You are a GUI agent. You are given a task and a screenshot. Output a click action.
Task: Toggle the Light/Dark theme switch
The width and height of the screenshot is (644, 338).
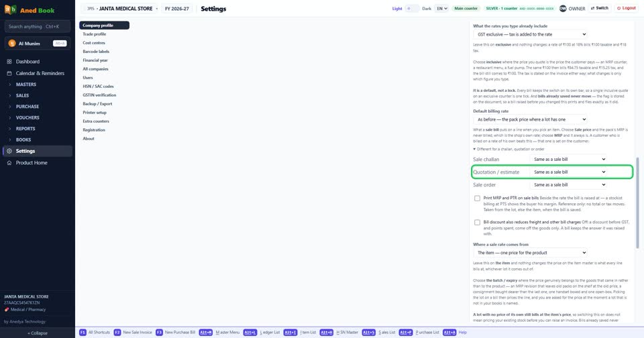coord(412,8)
